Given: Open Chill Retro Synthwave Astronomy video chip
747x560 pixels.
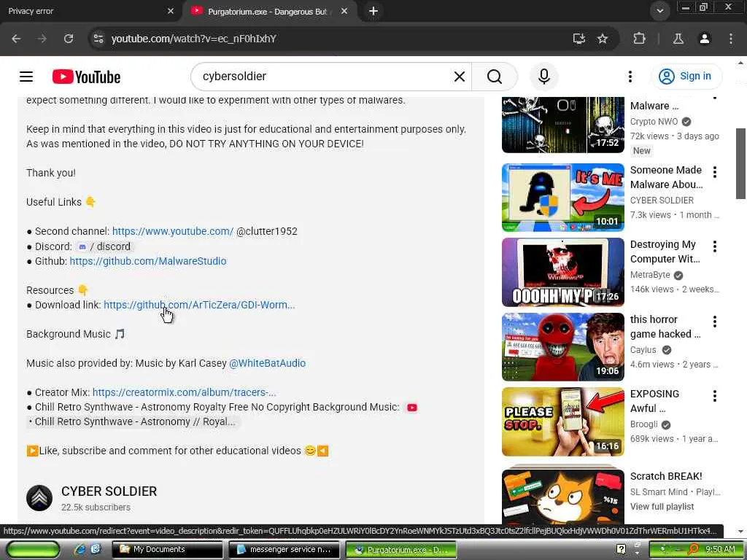Looking at the screenshot, I should click(133, 422).
